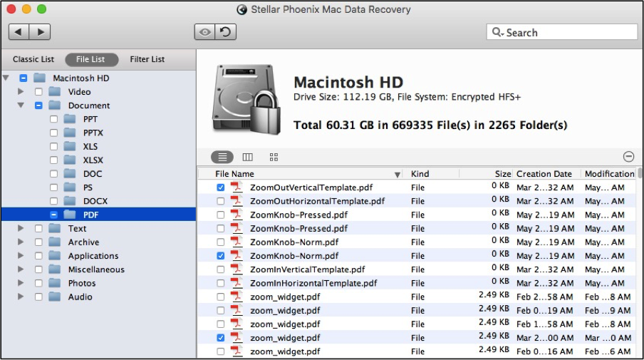Click the back navigation arrow button
This screenshot has height=360, width=644.
point(19,31)
